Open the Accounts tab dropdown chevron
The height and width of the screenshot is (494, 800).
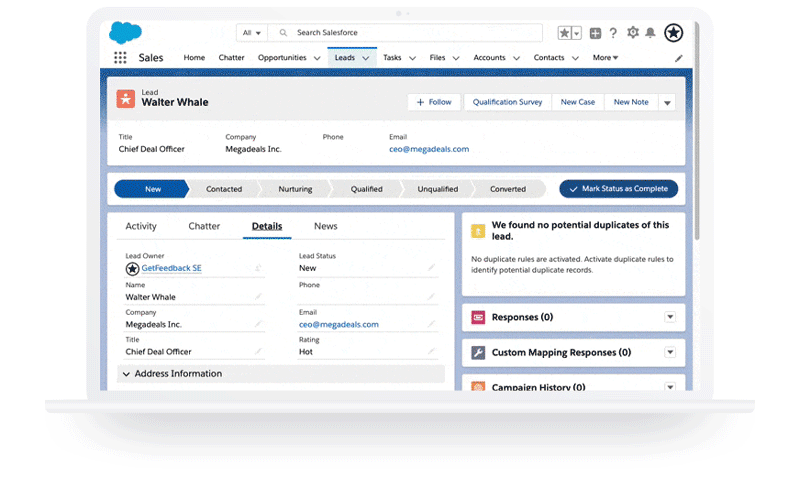click(x=516, y=58)
